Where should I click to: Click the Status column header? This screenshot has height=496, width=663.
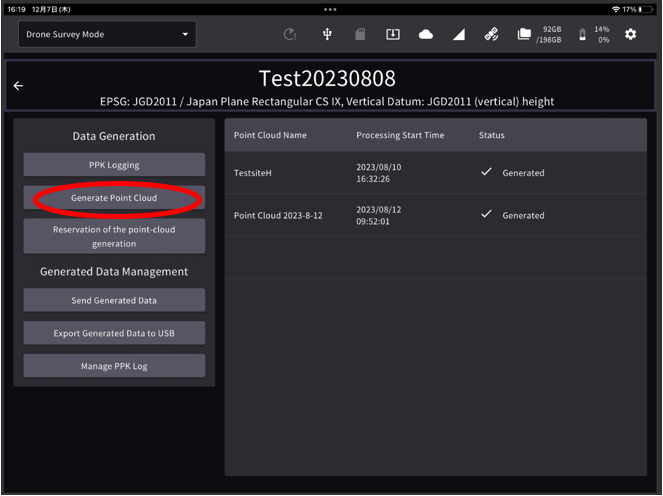491,135
